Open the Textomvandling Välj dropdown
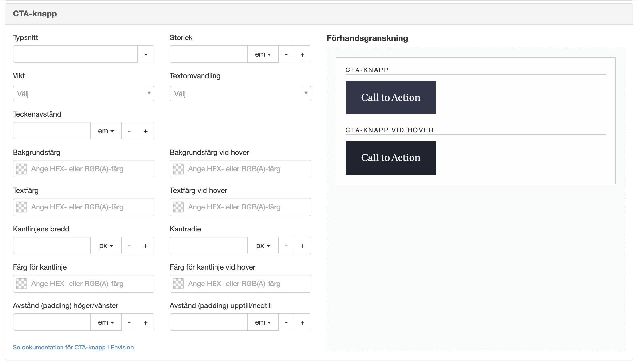Viewport: 638px width, 364px height. 240,93
